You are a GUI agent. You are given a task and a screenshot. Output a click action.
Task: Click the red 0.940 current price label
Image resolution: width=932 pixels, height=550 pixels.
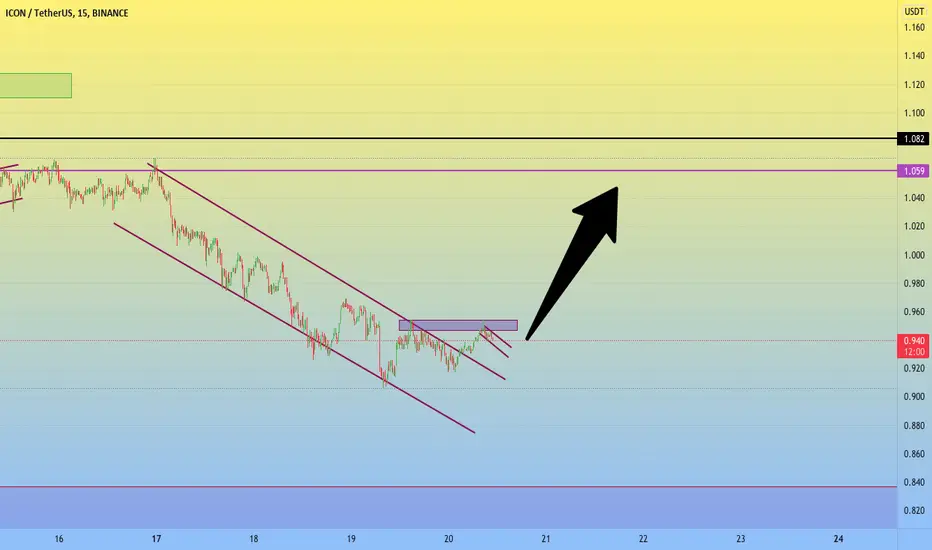(x=914, y=341)
